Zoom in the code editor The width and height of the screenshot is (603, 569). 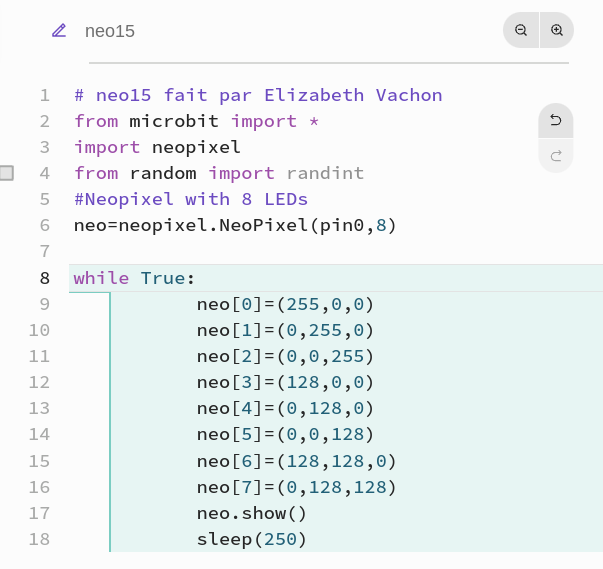click(557, 30)
